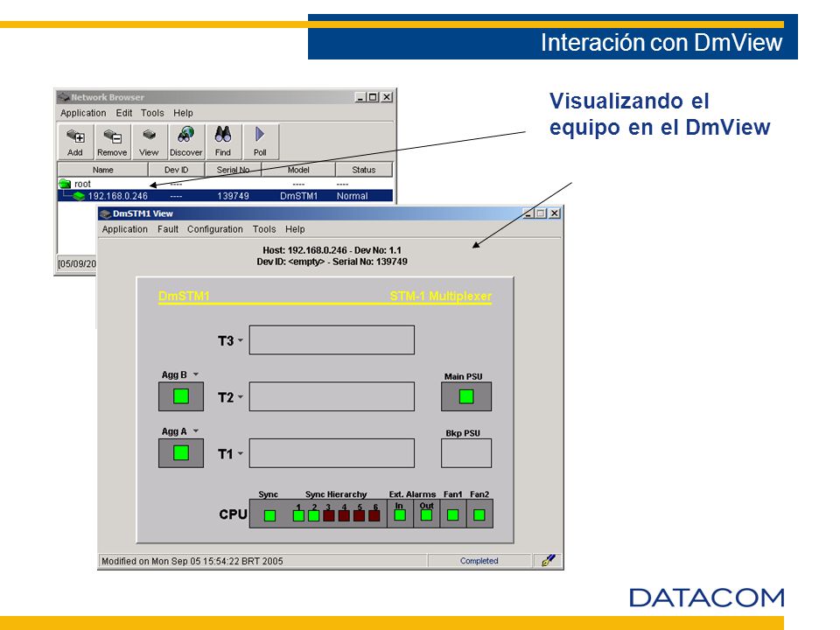The image size is (840, 630).
Task: Close the DmSTM1 View window
Action: coord(555,213)
